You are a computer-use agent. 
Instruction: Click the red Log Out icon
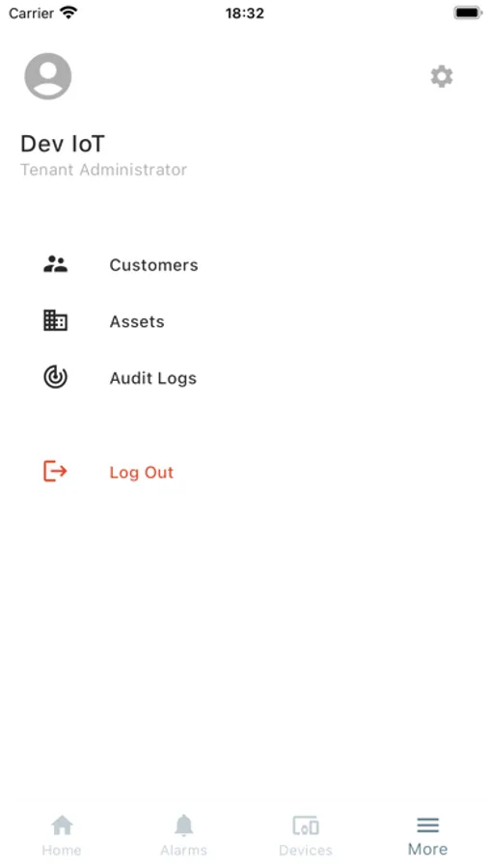(x=55, y=472)
